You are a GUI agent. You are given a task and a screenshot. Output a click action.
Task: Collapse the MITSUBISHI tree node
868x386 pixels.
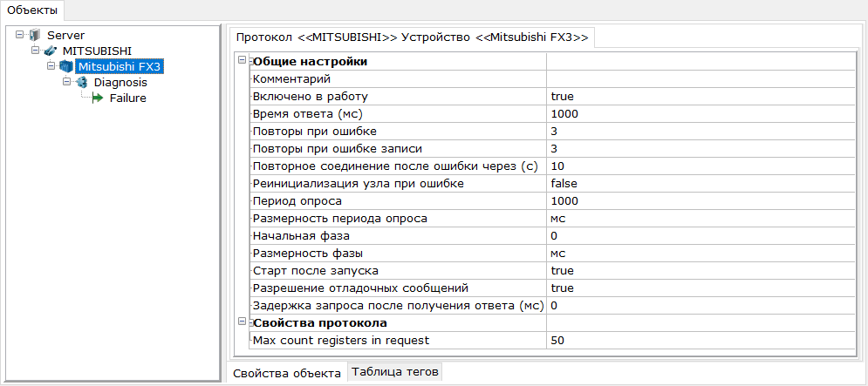(36, 51)
